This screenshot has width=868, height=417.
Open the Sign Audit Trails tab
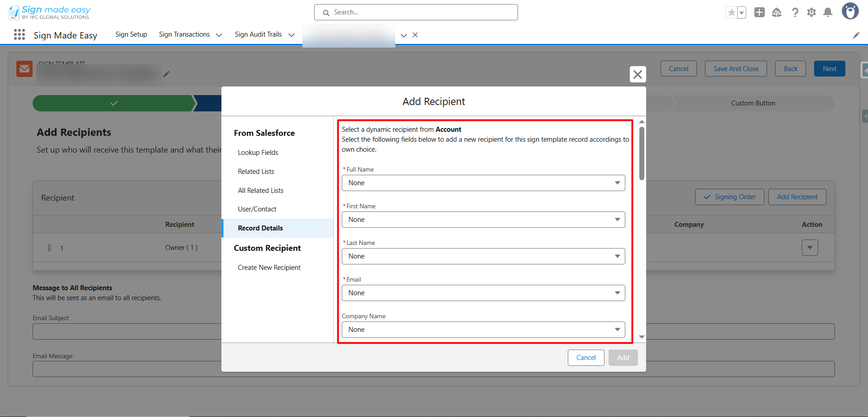pyautogui.click(x=258, y=34)
